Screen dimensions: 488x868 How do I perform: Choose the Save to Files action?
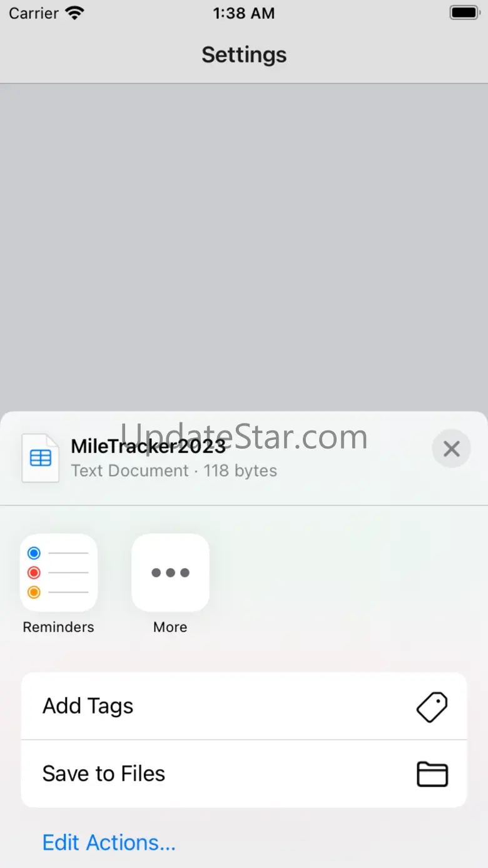(244, 774)
